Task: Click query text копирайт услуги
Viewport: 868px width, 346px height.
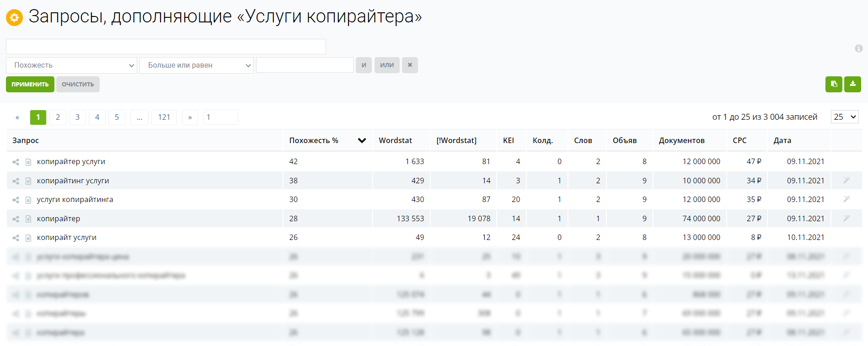Action: [x=67, y=237]
